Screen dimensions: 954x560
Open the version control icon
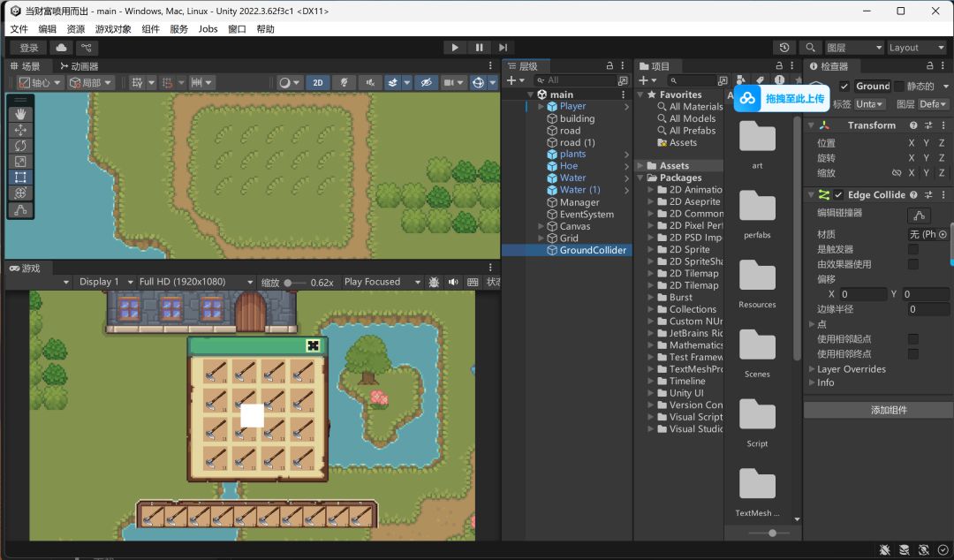pyautogui.click(x=87, y=48)
